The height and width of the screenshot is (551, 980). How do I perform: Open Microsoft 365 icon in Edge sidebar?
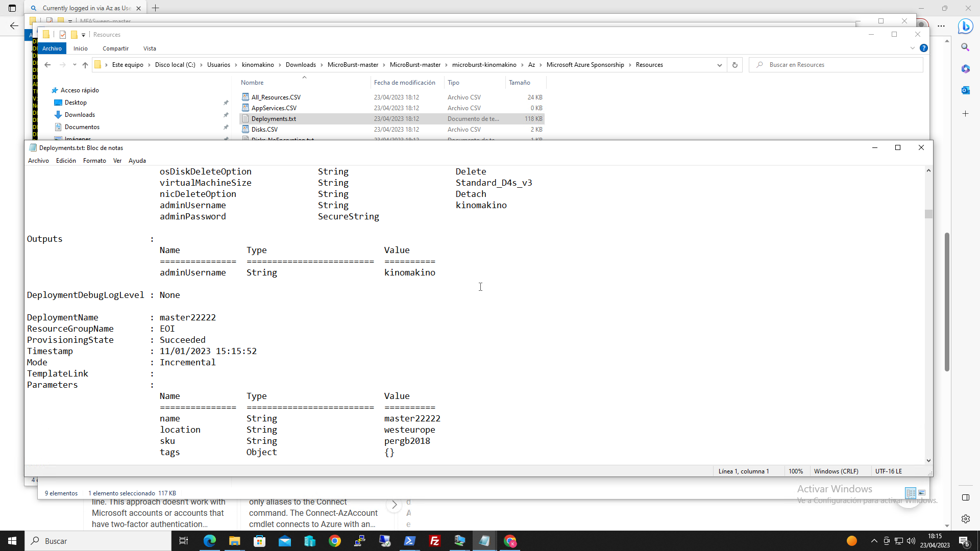pos(965,69)
